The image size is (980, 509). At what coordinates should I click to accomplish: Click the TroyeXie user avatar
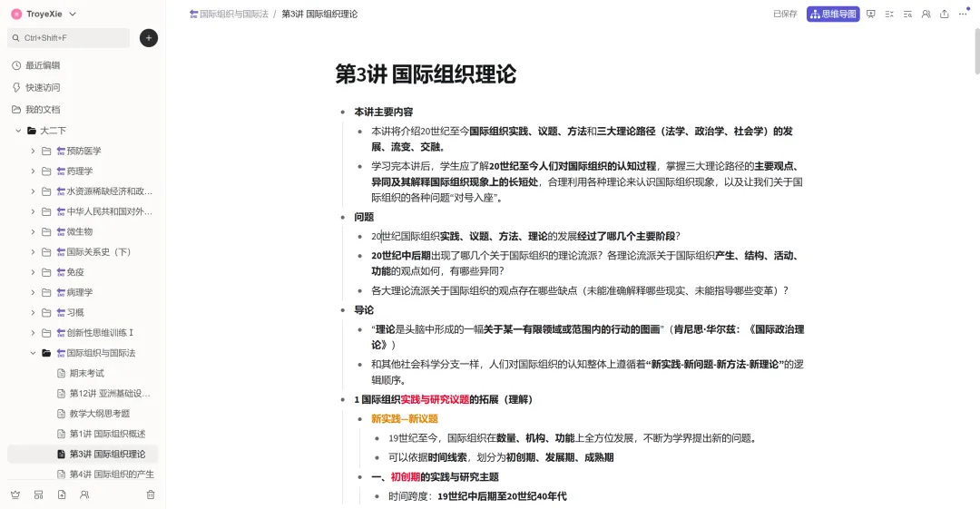16,14
